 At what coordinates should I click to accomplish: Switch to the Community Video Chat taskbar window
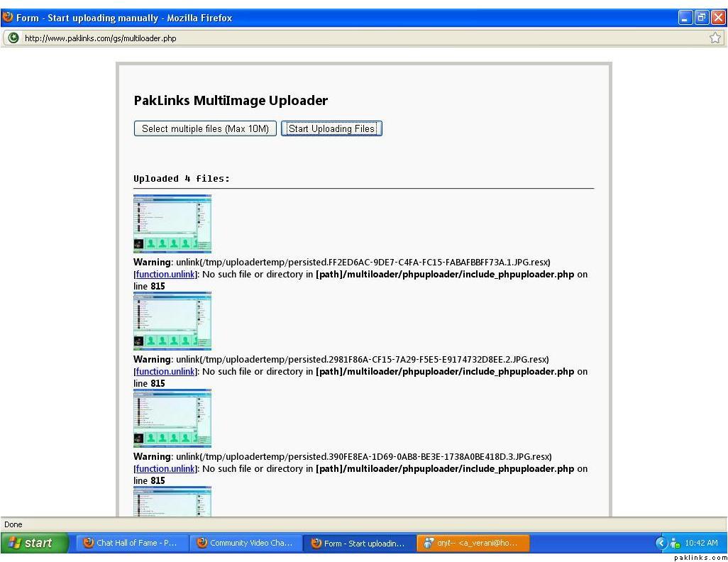[246, 543]
